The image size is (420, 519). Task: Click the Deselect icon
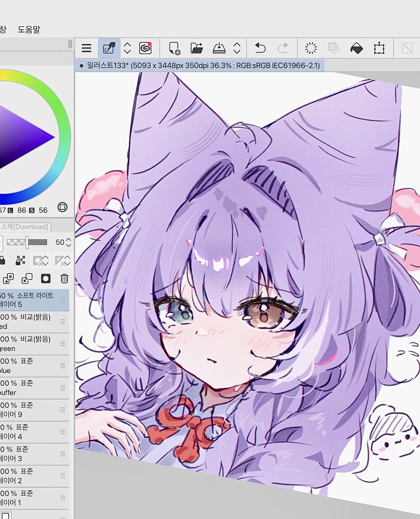coord(407,48)
